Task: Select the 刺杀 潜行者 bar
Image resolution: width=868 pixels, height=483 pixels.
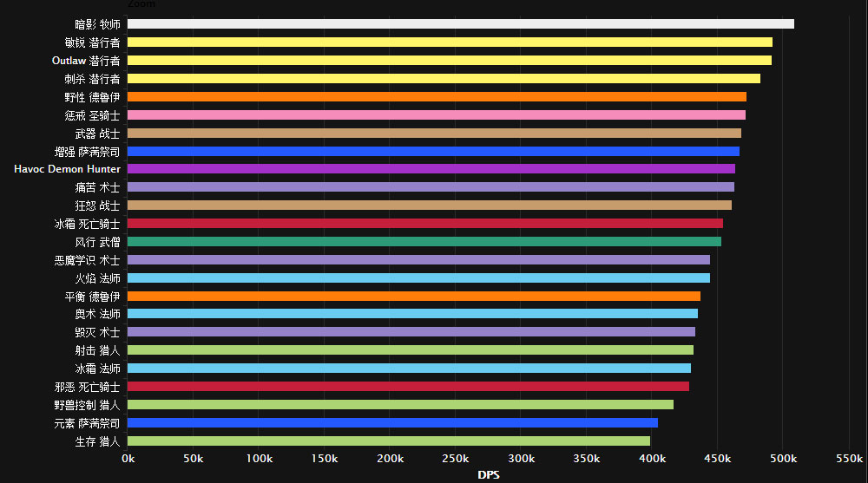Action: (x=444, y=79)
